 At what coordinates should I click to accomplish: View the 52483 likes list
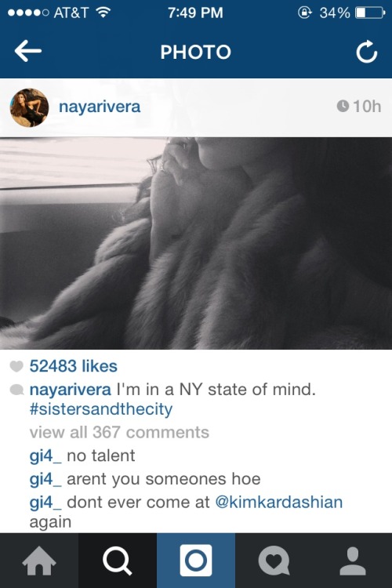click(x=74, y=366)
